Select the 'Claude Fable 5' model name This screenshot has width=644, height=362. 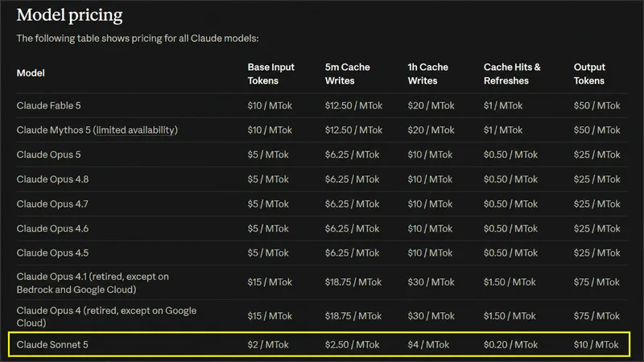[x=48, y=105]
